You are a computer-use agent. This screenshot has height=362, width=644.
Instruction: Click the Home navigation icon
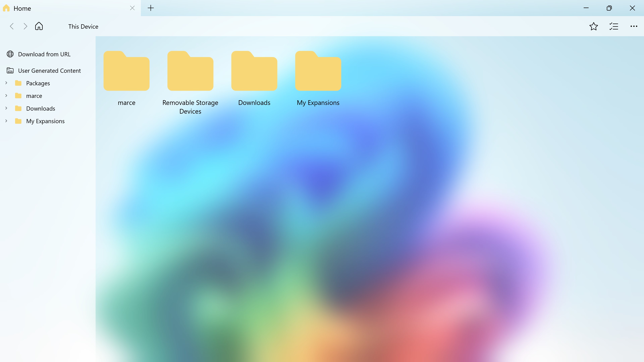tap(39, 26)
